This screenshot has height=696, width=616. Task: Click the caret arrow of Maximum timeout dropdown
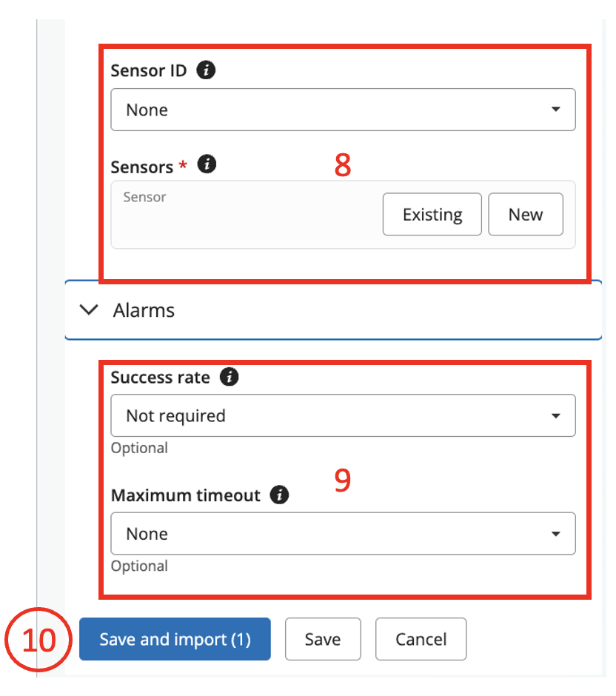coord(556,534)
